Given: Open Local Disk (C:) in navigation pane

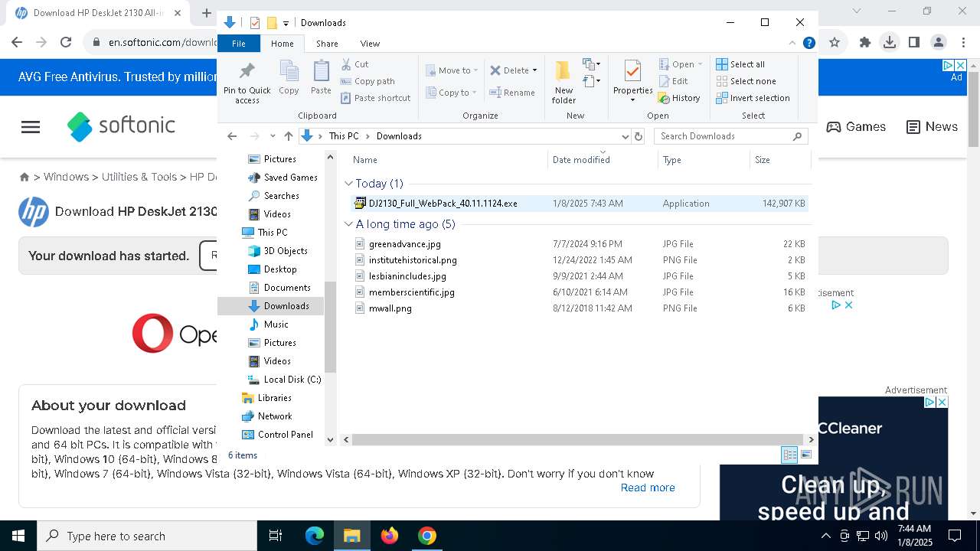Looking at the screenshot, I should [285, 380].
